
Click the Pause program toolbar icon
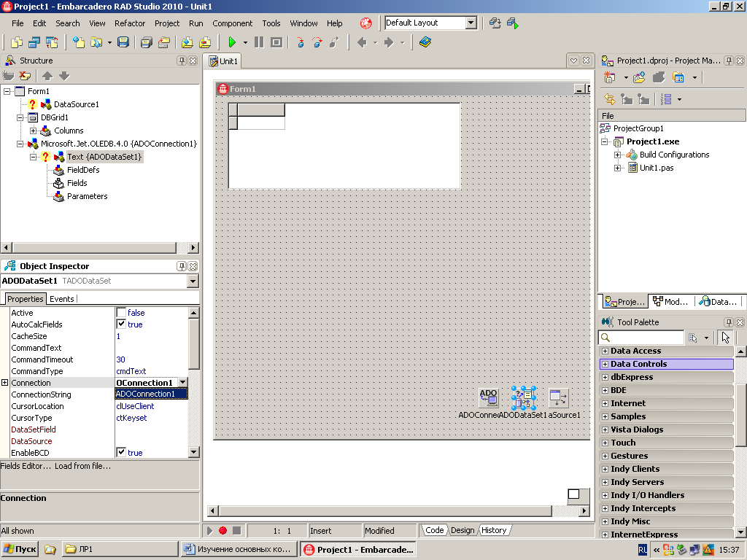click(x=259, y=42)
